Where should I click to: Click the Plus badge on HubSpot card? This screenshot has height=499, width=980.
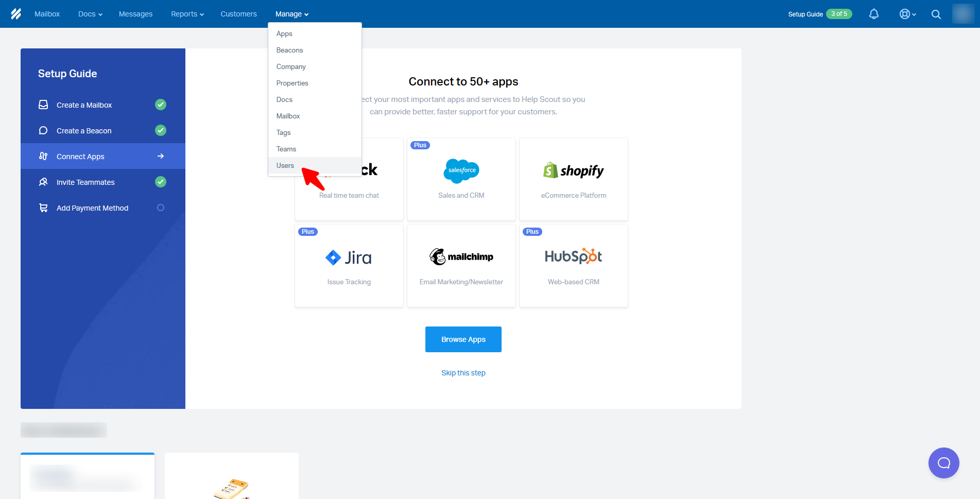click(532, 232)
